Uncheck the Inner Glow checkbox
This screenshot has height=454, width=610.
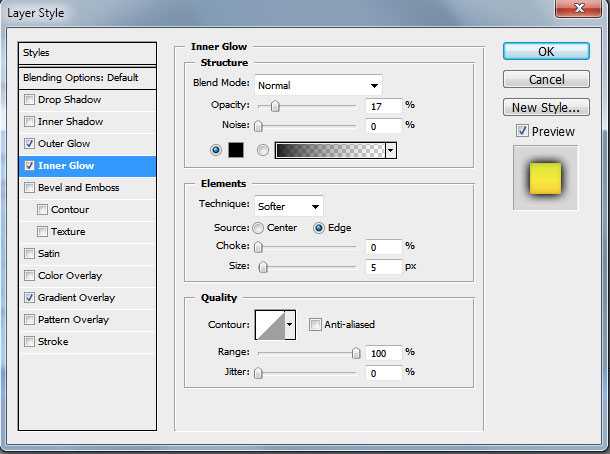tap(30, 165)
